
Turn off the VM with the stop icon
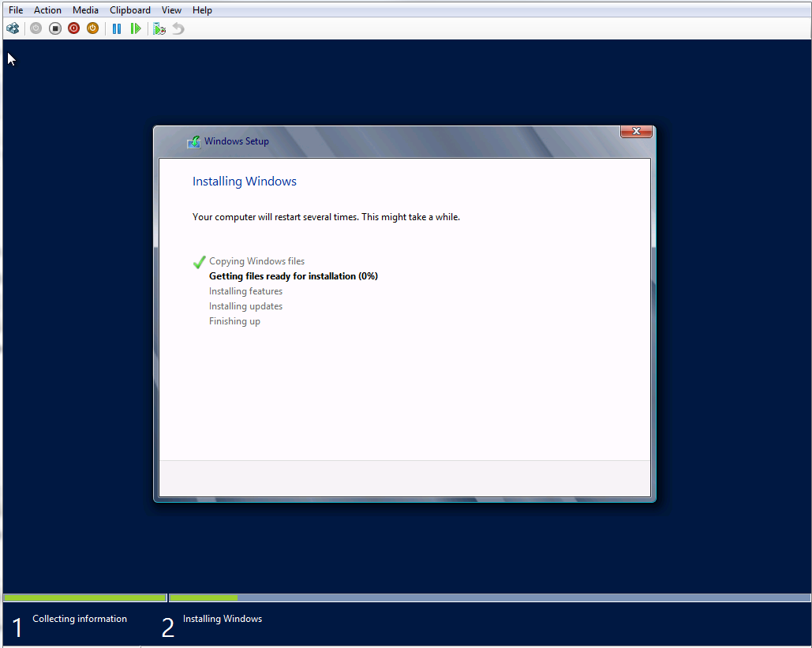54,28
